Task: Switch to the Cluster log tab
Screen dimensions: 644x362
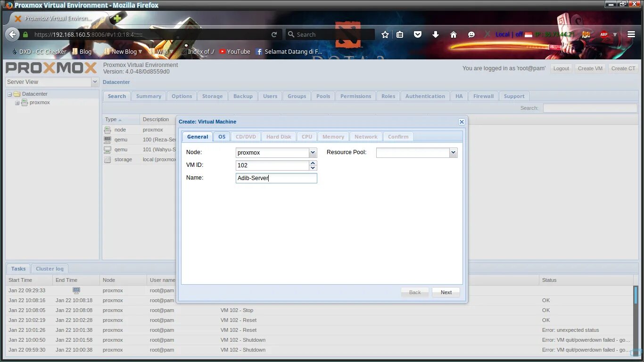Action: 50,269
